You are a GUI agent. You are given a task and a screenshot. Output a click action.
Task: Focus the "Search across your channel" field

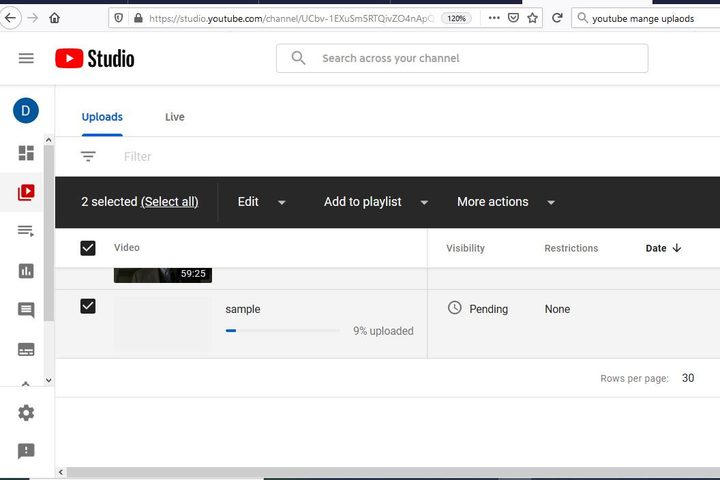pos(462,58)
